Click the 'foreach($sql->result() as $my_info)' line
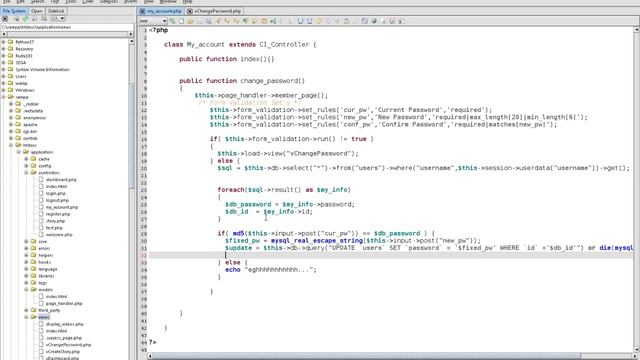640x360 pixels. tap(284, 190)
